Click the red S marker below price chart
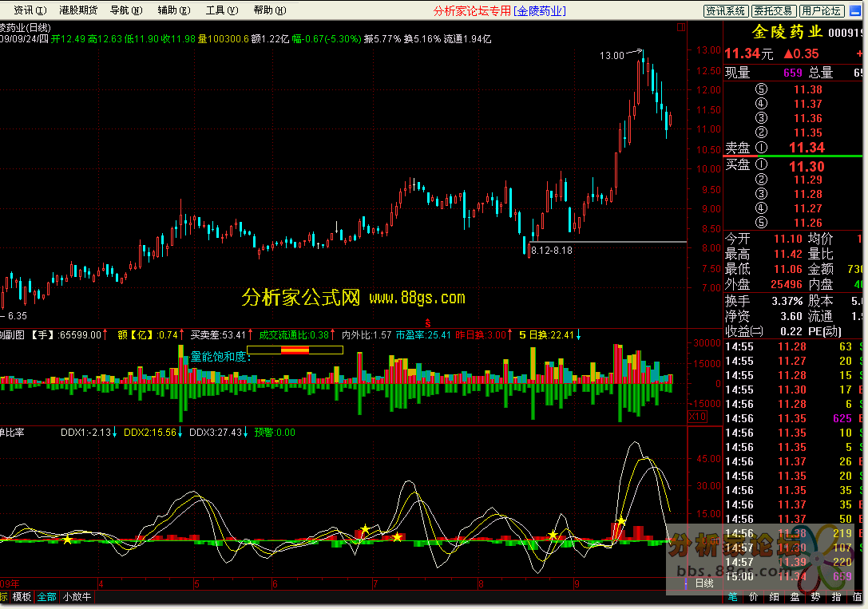The width and height of the screenshot is (868, 609). (427, 323)
